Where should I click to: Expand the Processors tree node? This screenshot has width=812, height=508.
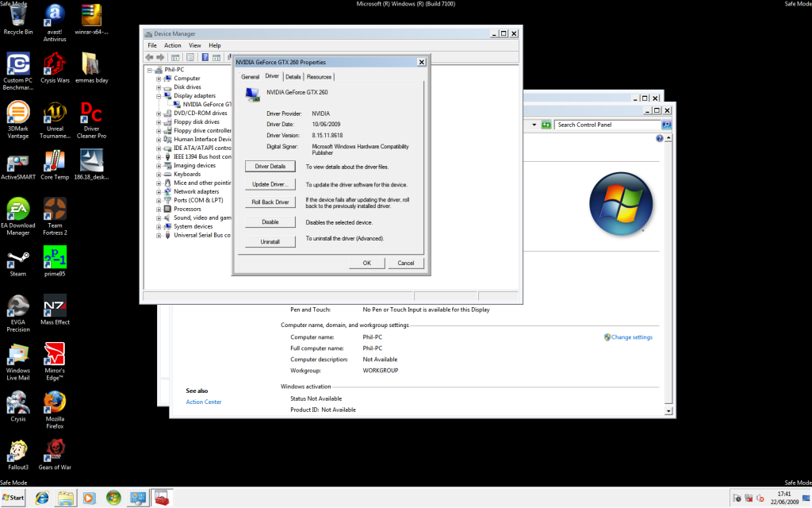158,209
